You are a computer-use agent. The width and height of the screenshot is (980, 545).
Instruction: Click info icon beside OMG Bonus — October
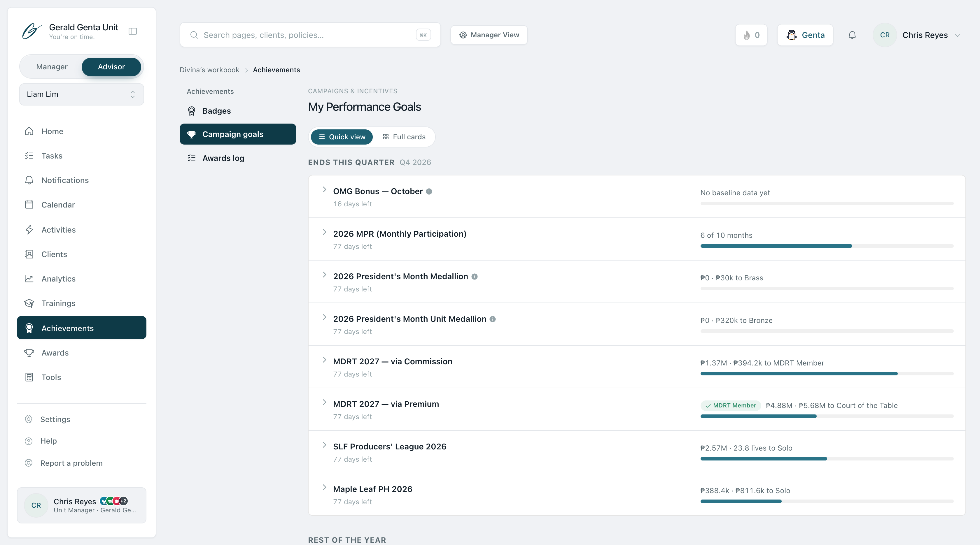tap(429, 191)
